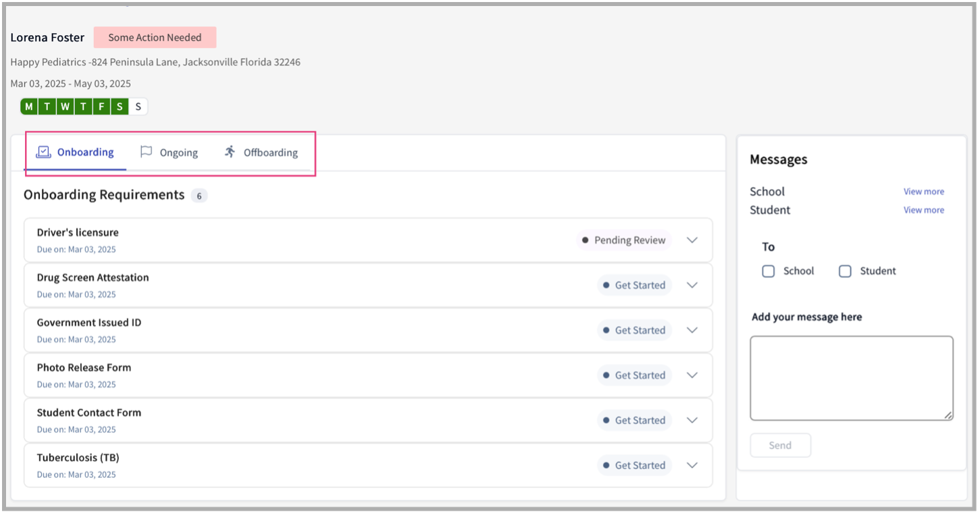Toggle Sunday in the weekday schedule

click(x=138, y=106)
